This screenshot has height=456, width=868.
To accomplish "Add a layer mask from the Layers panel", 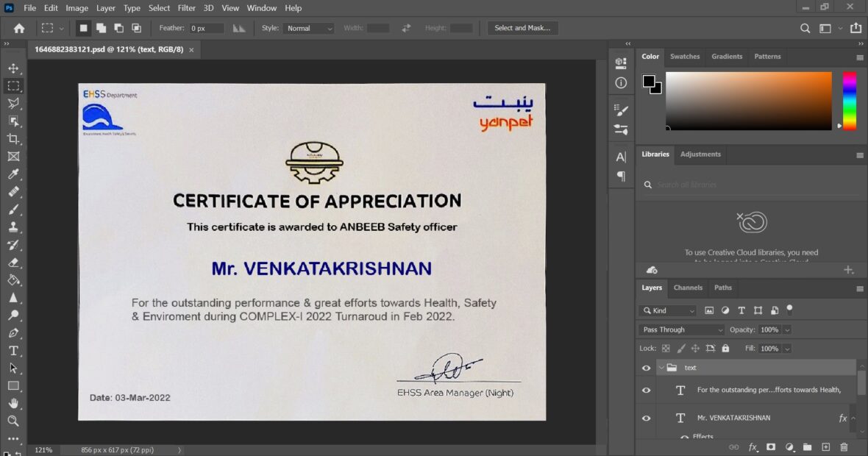I will (770, 446).
